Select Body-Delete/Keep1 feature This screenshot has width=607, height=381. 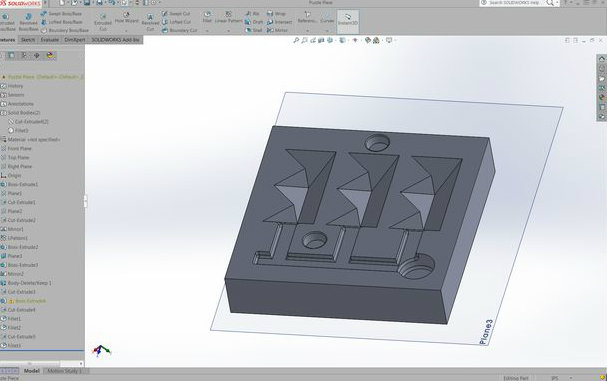(x=26, y=283)
